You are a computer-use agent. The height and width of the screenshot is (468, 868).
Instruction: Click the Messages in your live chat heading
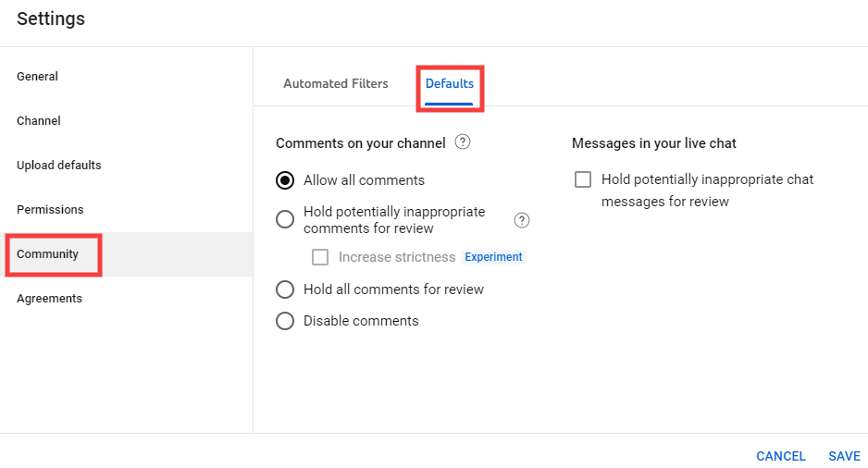click(x=653, y=143)
